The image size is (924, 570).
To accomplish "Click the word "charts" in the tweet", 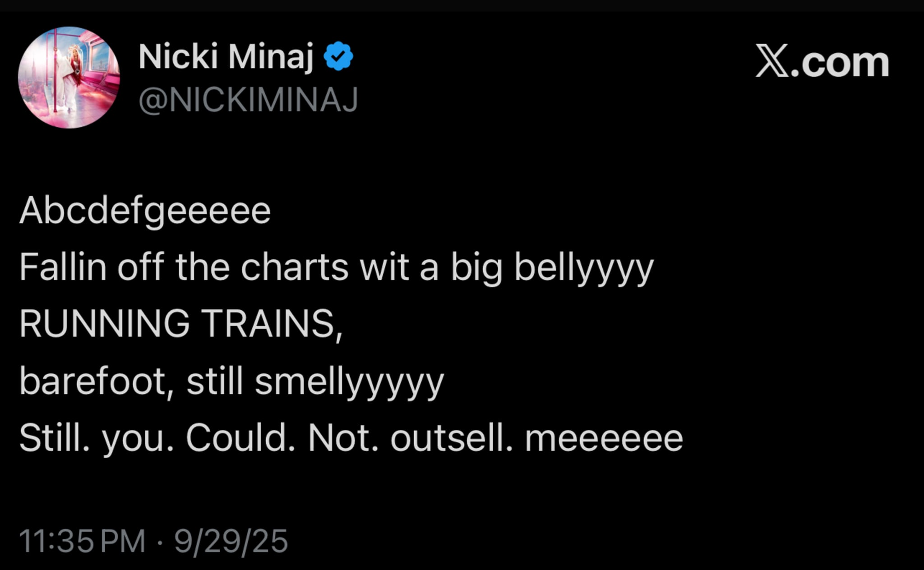I will 295,267.
